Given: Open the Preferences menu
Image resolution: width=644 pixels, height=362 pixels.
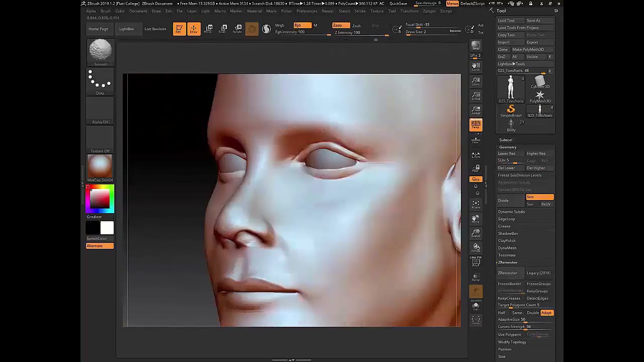Looking at the screenshot, I should click(306, 11).
